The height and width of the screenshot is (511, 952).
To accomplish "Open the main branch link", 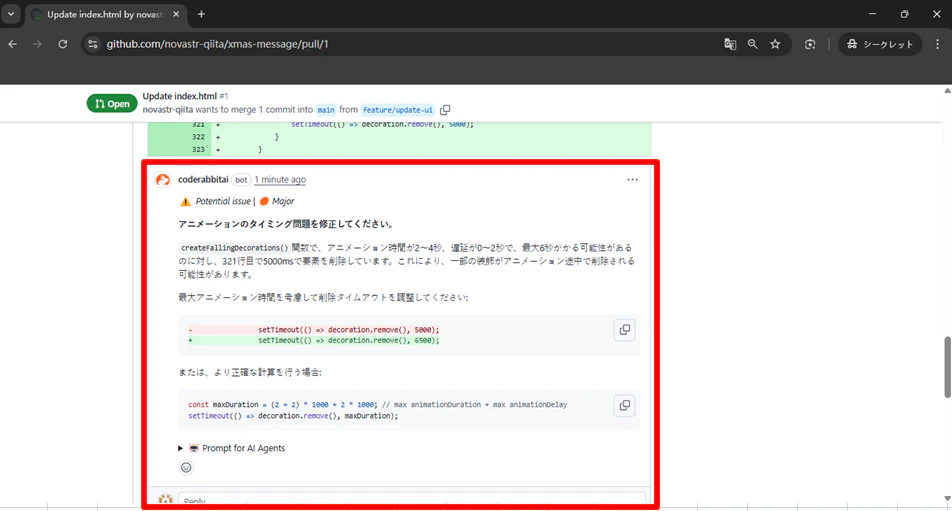I will pos(326,110).
